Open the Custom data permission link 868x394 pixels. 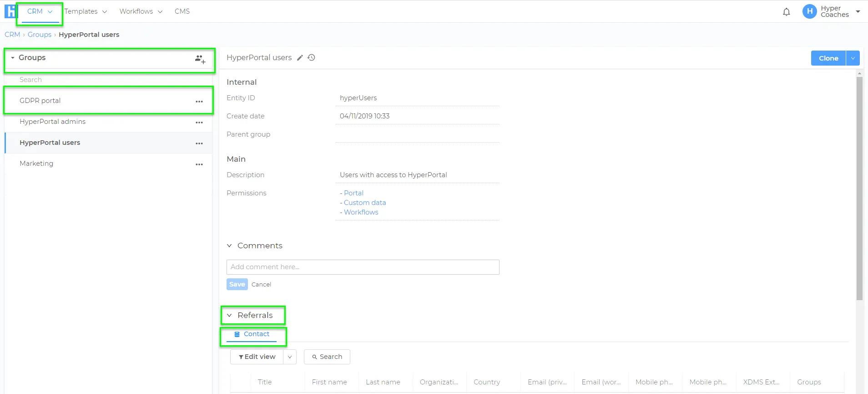pos(365,203)
